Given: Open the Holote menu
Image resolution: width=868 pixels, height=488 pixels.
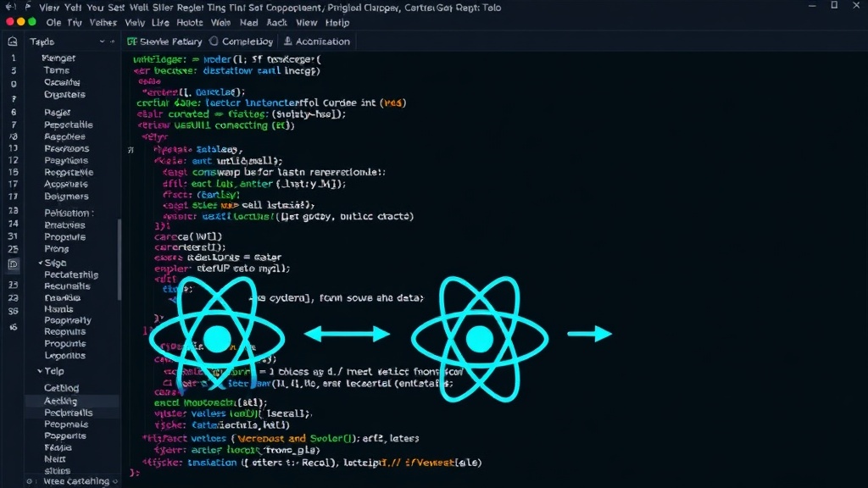Looking at the screenshot, I should (190, 23).
